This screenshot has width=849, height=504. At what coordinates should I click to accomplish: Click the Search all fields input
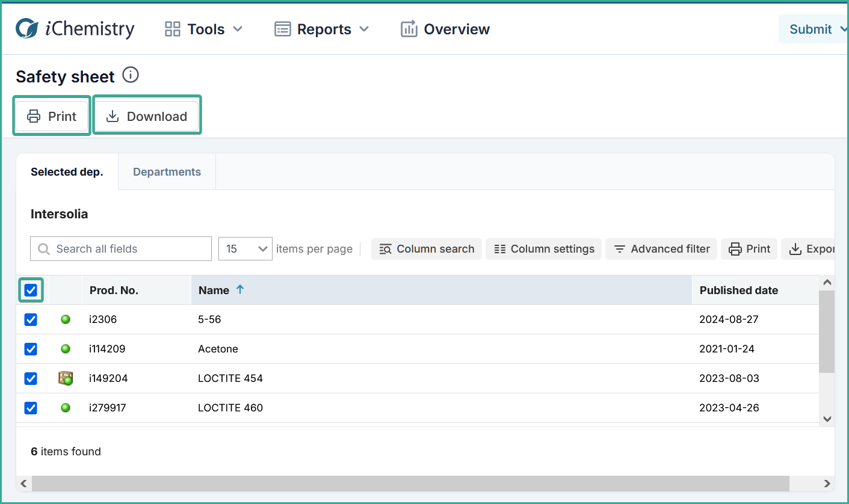coord(121,249)
